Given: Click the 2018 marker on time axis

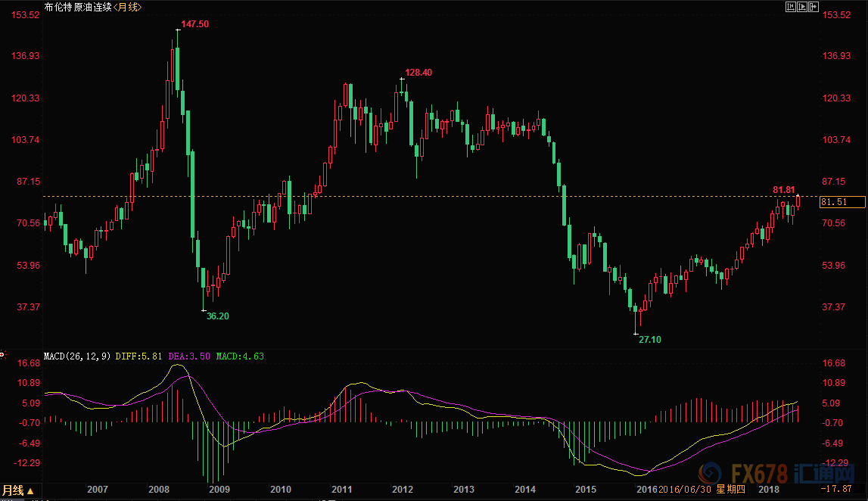Looking at the screenshot, I should click(769, 490).
